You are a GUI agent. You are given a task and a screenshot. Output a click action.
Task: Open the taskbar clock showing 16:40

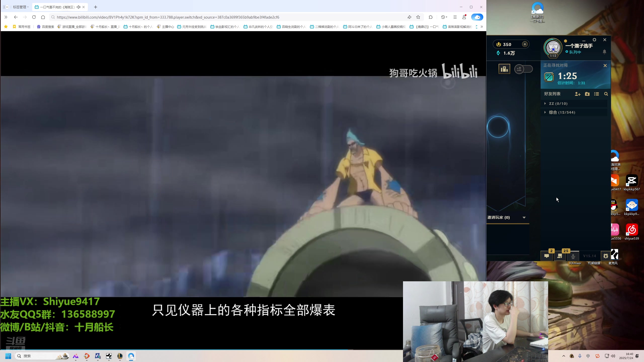[x=626, y=356]
